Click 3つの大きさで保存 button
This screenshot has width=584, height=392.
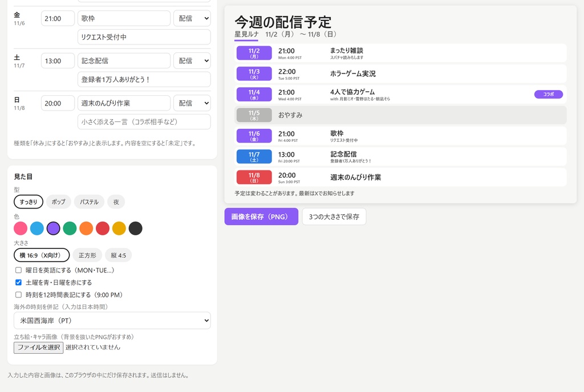pos(334,217)
